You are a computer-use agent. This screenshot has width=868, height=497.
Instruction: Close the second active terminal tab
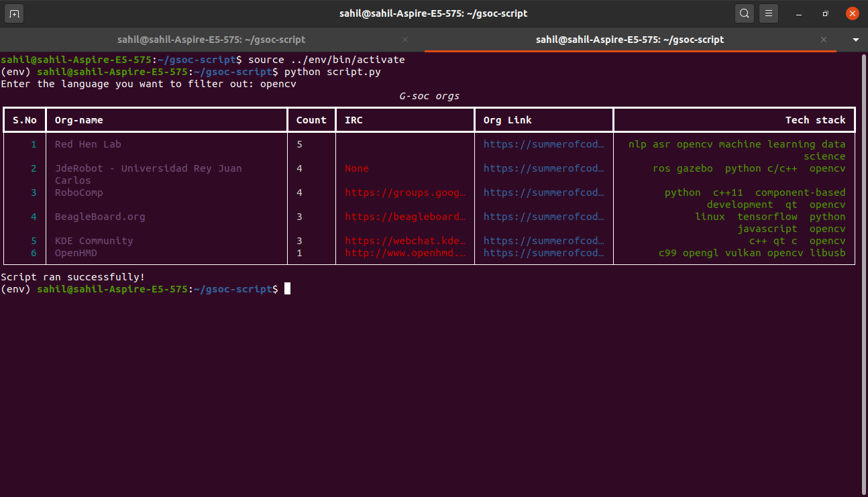coord(824,40)
